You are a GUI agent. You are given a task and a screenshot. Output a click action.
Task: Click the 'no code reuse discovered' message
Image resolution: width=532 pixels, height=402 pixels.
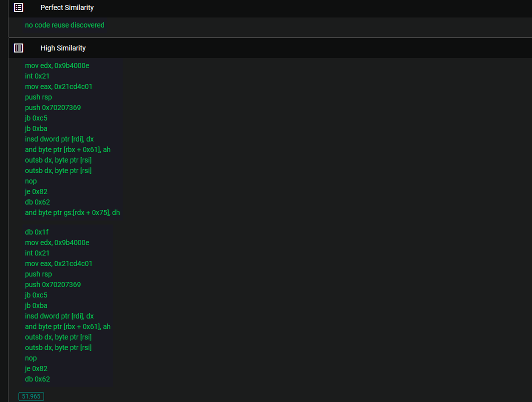pos(65,25)
